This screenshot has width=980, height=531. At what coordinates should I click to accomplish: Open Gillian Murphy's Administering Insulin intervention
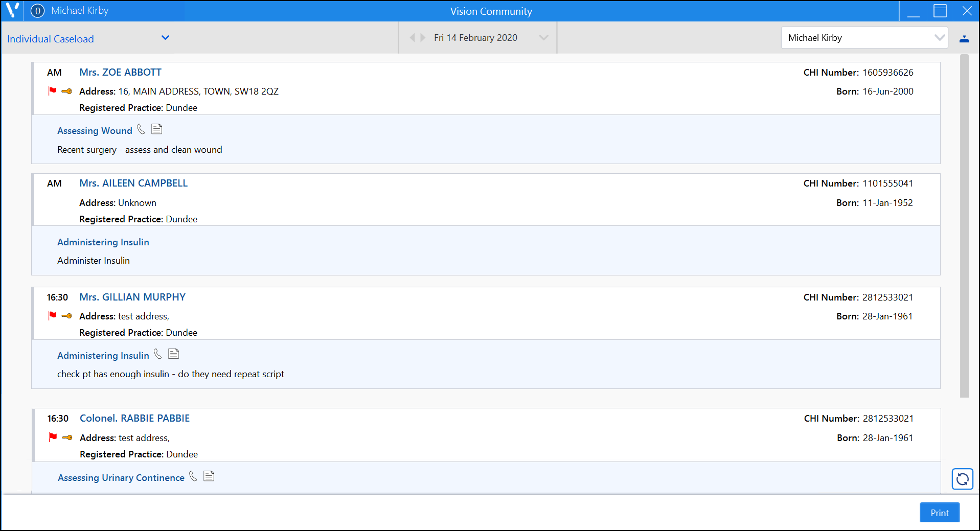pyautogui.click(x=103, y=356)
